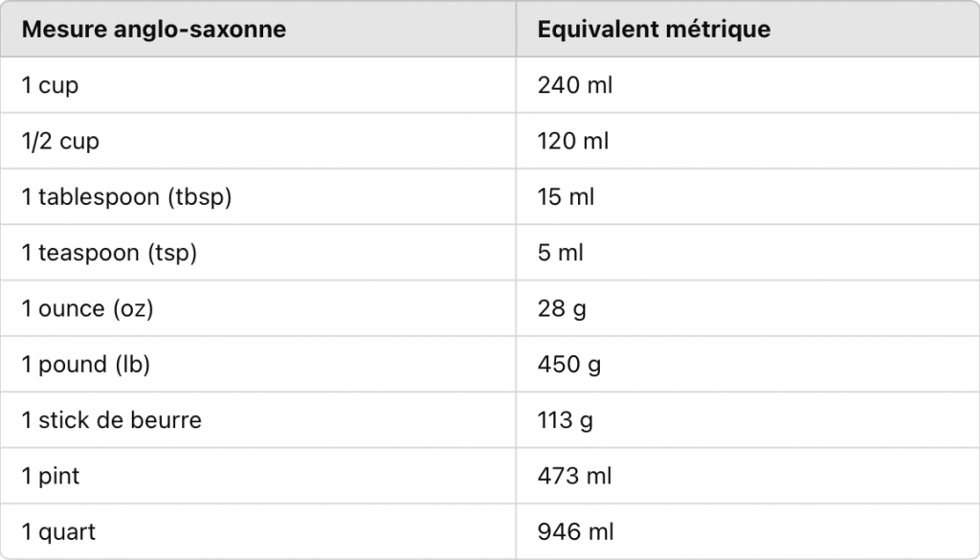This screenshot has width=980, height=560.
Task: Click the "1 ounce (oz)" cell
Action: (87, 308)
